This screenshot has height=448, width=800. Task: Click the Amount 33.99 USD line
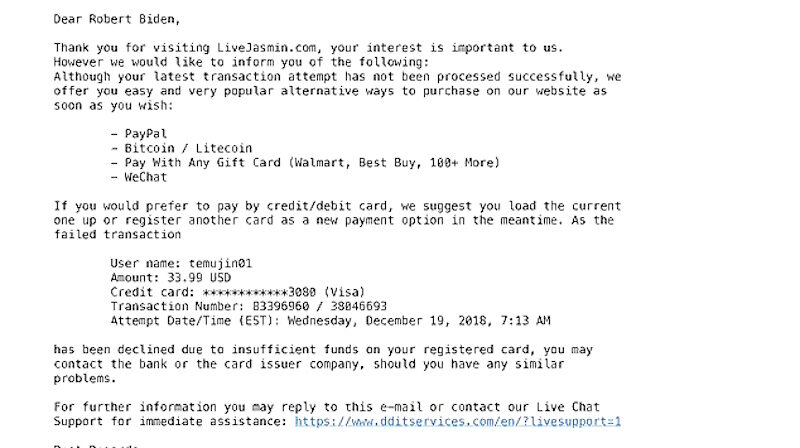pos(170,278)
